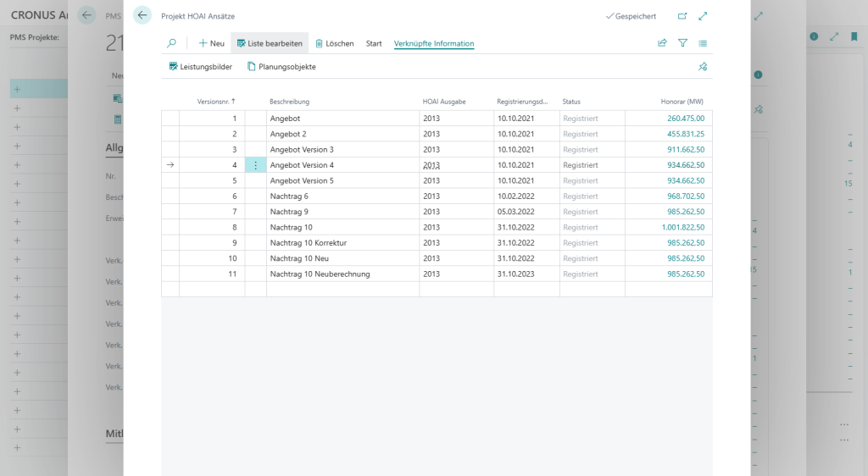Image resolution: width=868 pixels, height=476 pixels.
Task: Select the Nachtrag 6 description cell
Action: (342, 196)
